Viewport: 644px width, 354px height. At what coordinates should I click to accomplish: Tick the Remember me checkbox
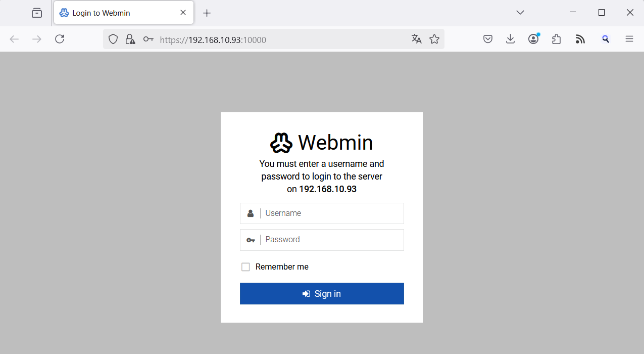[245, 267]
